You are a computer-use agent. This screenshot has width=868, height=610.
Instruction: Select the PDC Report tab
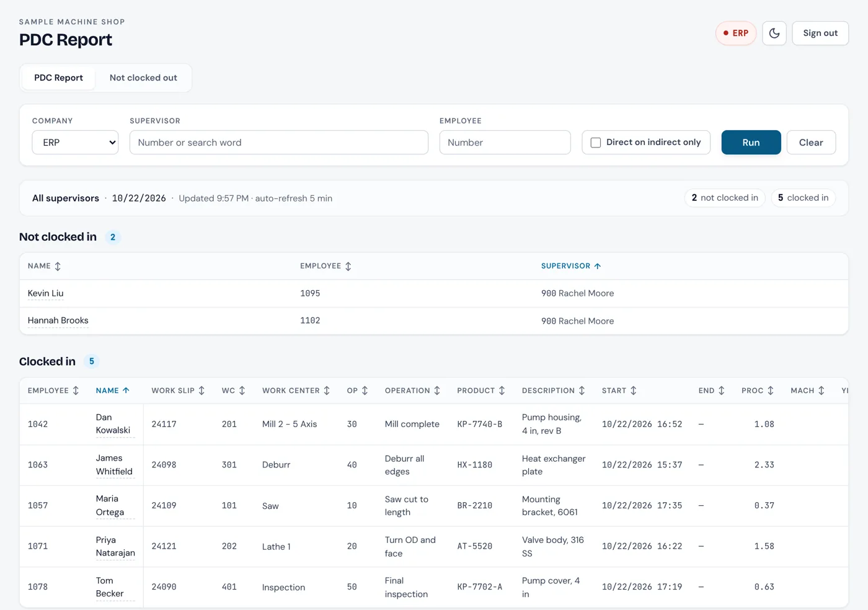pyautogui.click(x=58, y=78)
